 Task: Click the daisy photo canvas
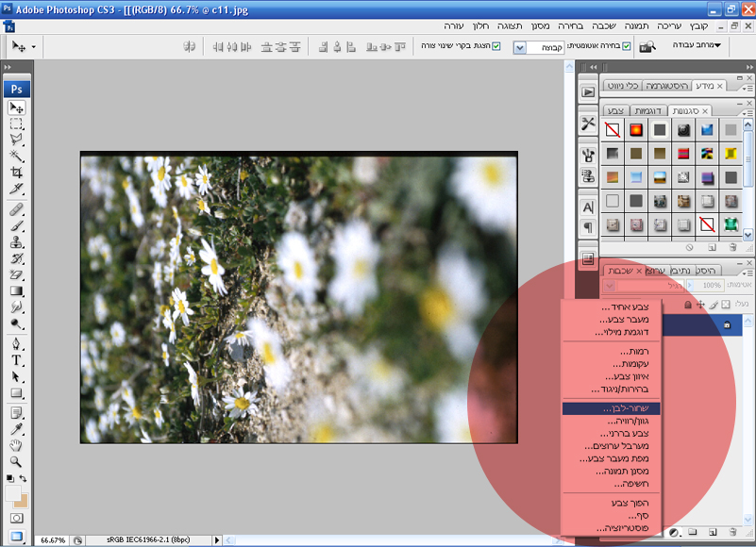pyautogui.click(x=299, y=298)
